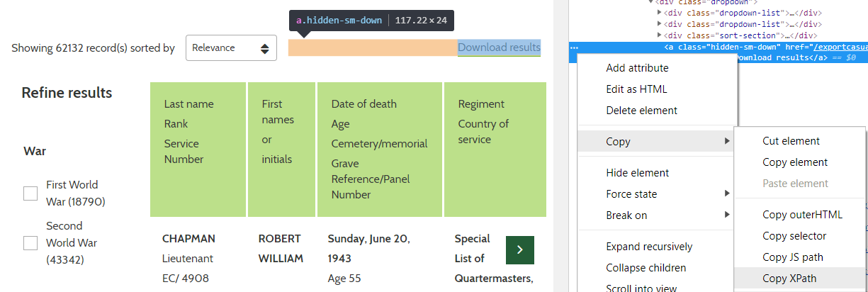
Task: Click the ellipsis beside selected DOM line
Action: coord(574,47)
